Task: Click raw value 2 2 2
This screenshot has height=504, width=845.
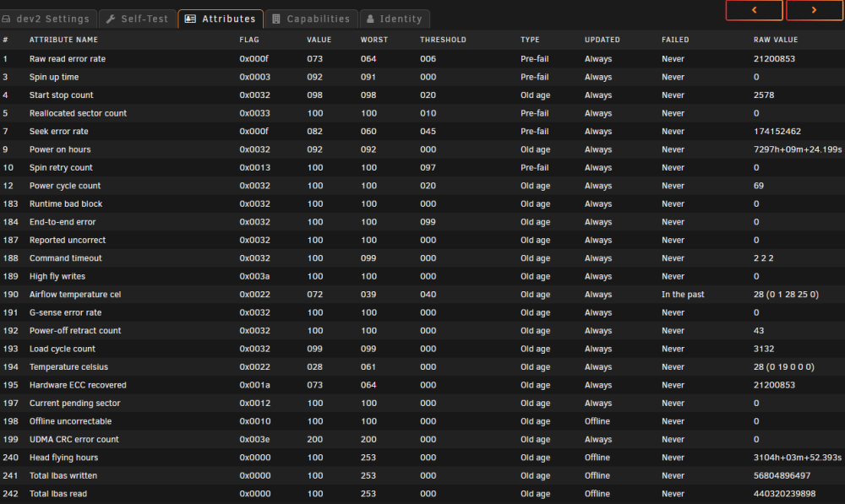Action: 764,258
